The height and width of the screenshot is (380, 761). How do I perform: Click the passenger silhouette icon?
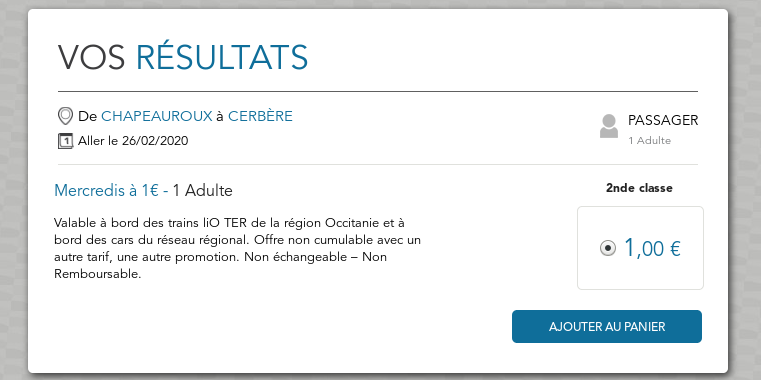coord(609,126)
